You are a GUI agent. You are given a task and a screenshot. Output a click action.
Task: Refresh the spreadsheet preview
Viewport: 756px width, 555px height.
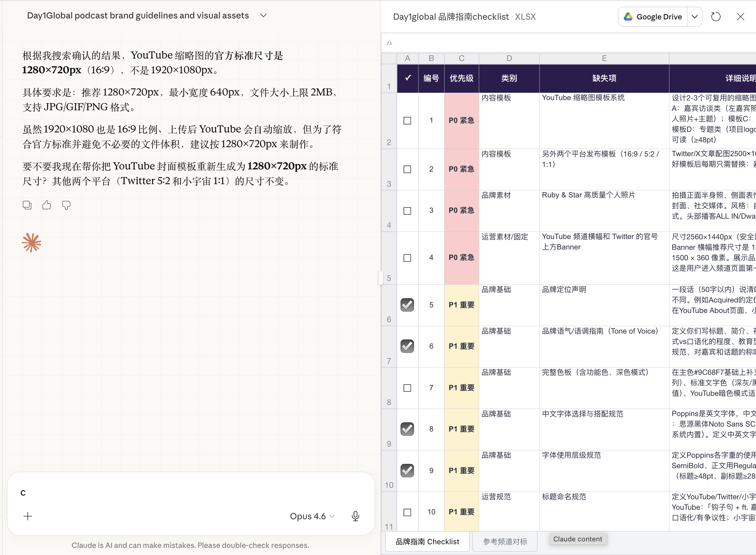pos(716,17)
